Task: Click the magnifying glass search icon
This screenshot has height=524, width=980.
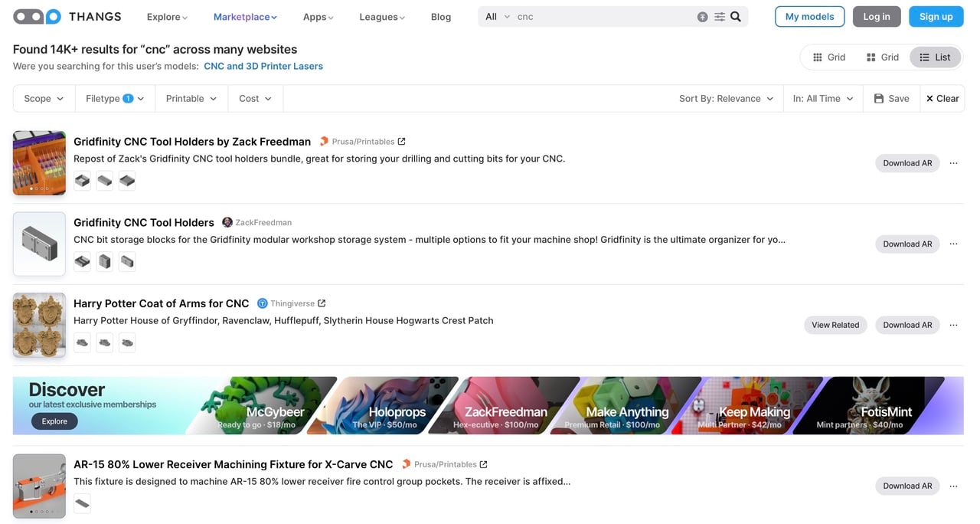Action: [736, 16]
